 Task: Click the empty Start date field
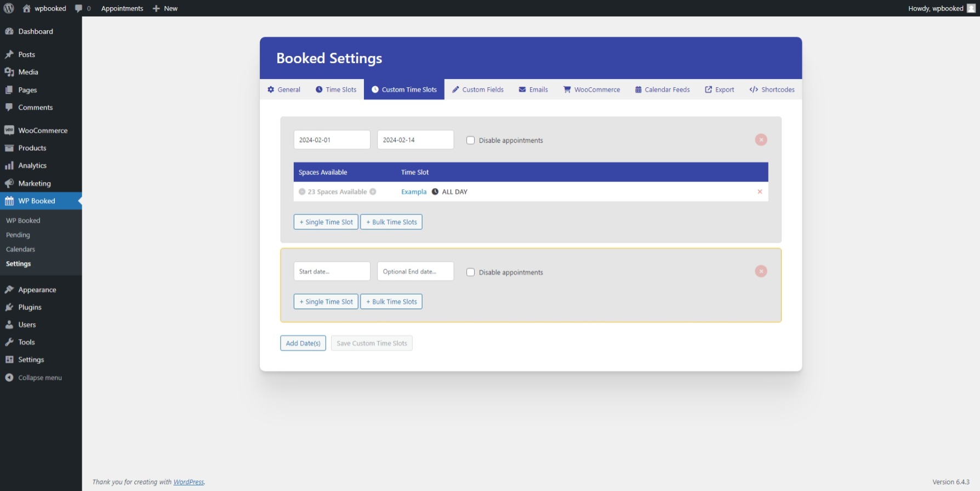click(x=332, y=272)
